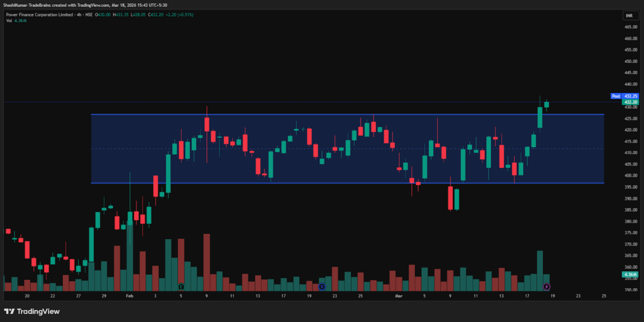The image size is (644, 322).
Task: Click the 400.00 level on the price scale
Action: [629, 175]
